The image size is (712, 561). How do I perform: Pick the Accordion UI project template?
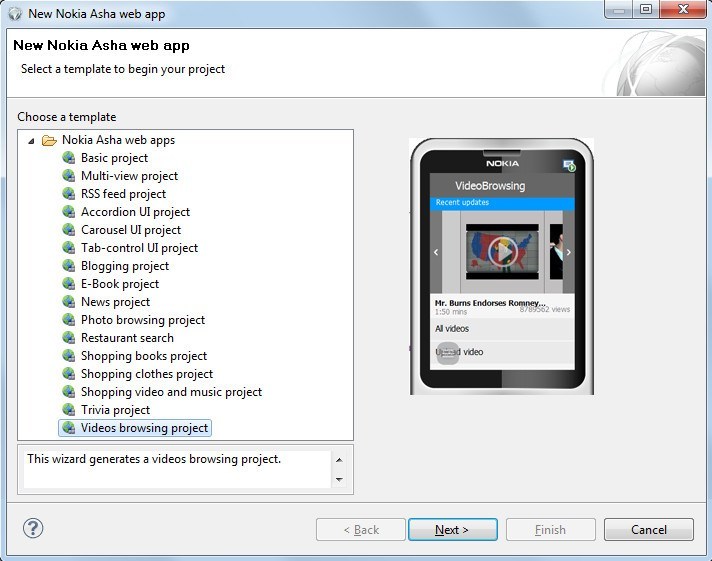pos(135,212)
